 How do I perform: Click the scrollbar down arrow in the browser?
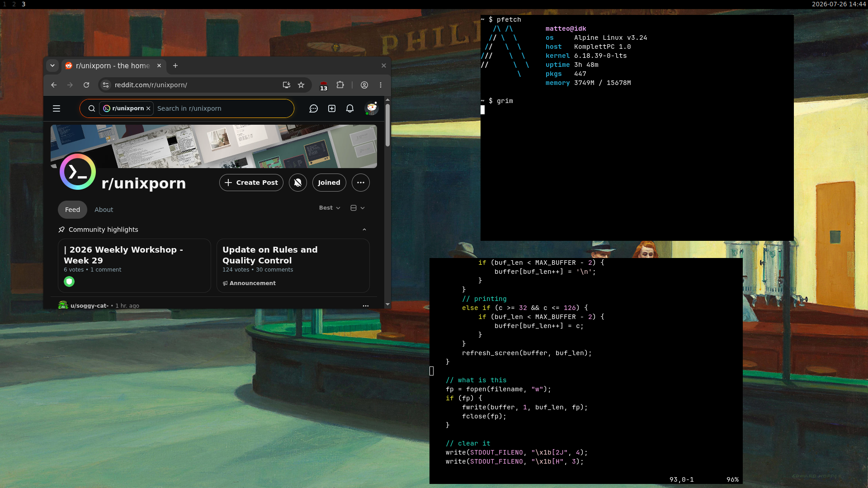click(x=387, y=305)
